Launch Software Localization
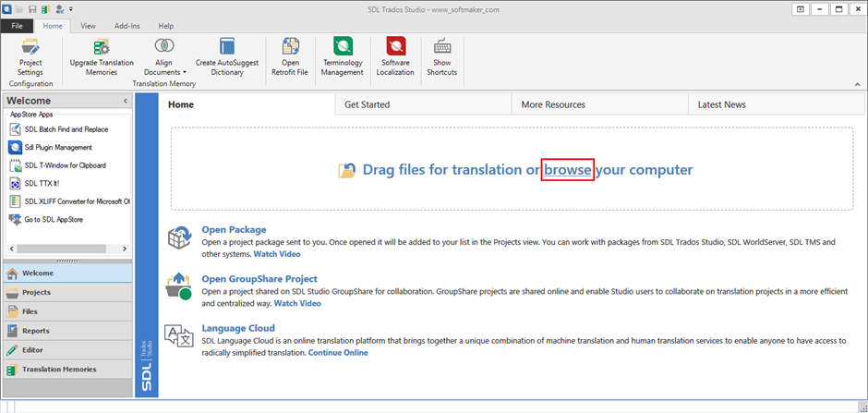Image resolution: width=868 pixels, height=413 pixels. point(395,57)
